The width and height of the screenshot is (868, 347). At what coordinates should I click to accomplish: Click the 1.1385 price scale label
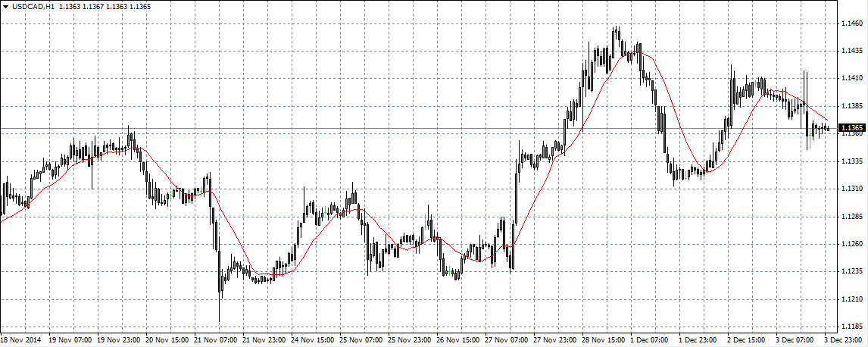pos(852,105)
